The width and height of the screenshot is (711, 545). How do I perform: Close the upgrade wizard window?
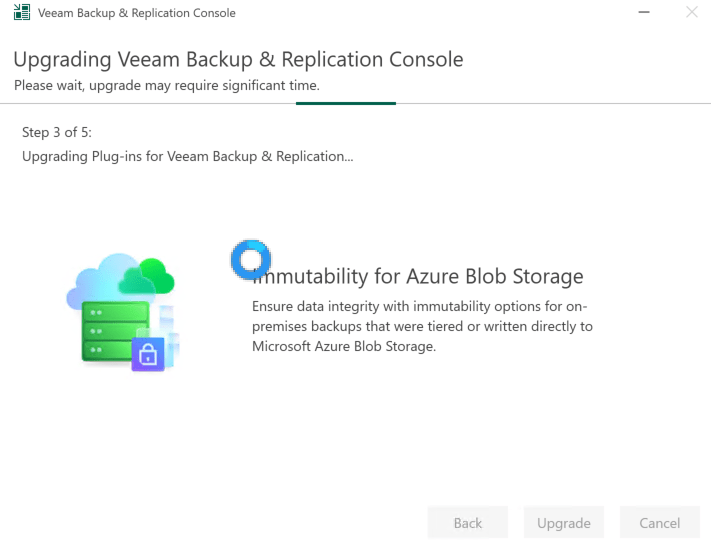691,13
